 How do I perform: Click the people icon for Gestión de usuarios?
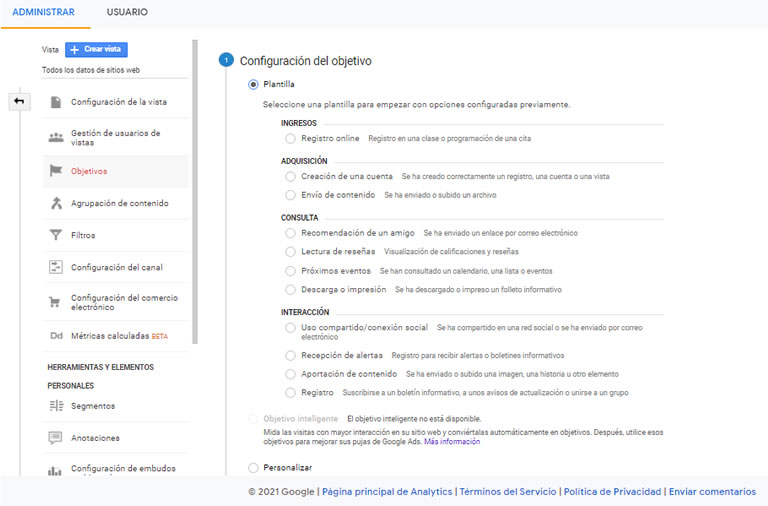56,138
